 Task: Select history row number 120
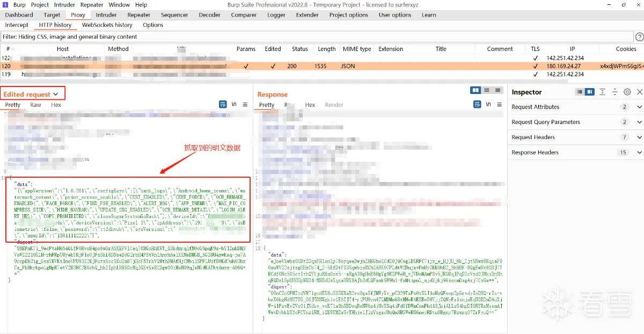pos(322,66)
